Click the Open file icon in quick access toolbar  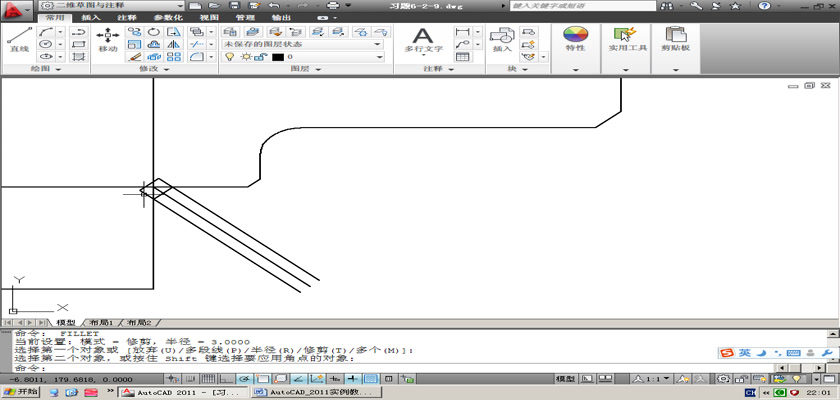(214, 6)
